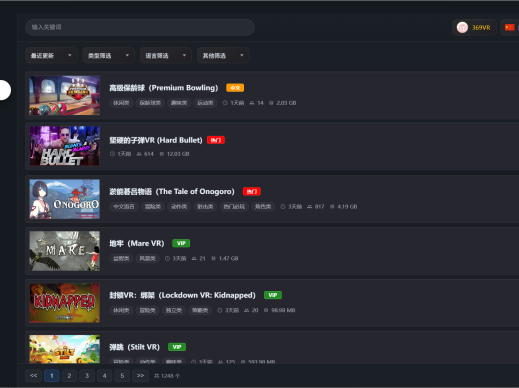Viewport: 519px width, 388px height.
Task: Jump to previous pages with << button
Action: click(x=34, y=376)
